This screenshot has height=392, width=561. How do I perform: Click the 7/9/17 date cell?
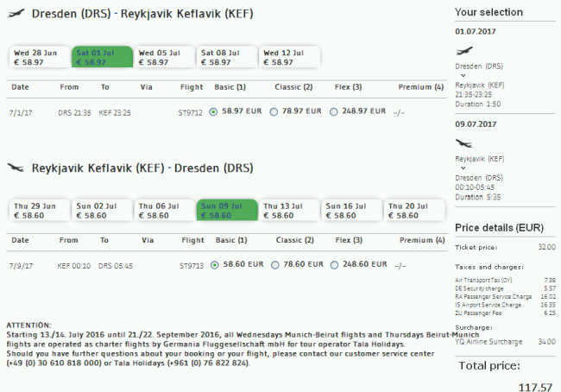pos(21,266)
